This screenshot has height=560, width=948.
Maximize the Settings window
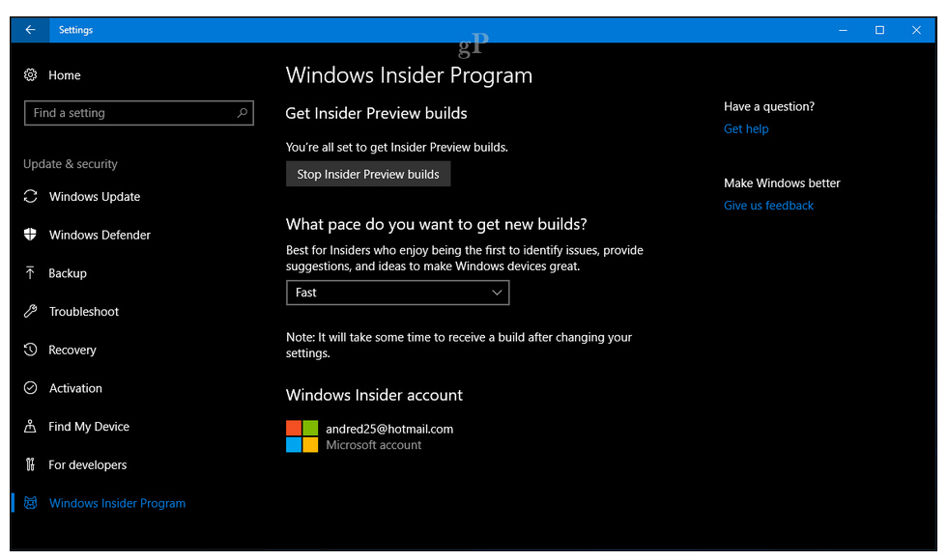(x=879, y=30)
